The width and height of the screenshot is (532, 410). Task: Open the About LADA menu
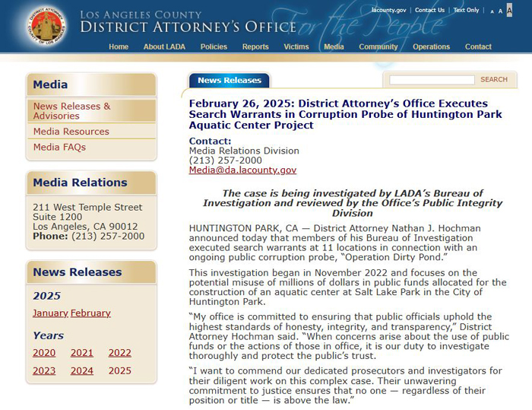click(164, 47)
